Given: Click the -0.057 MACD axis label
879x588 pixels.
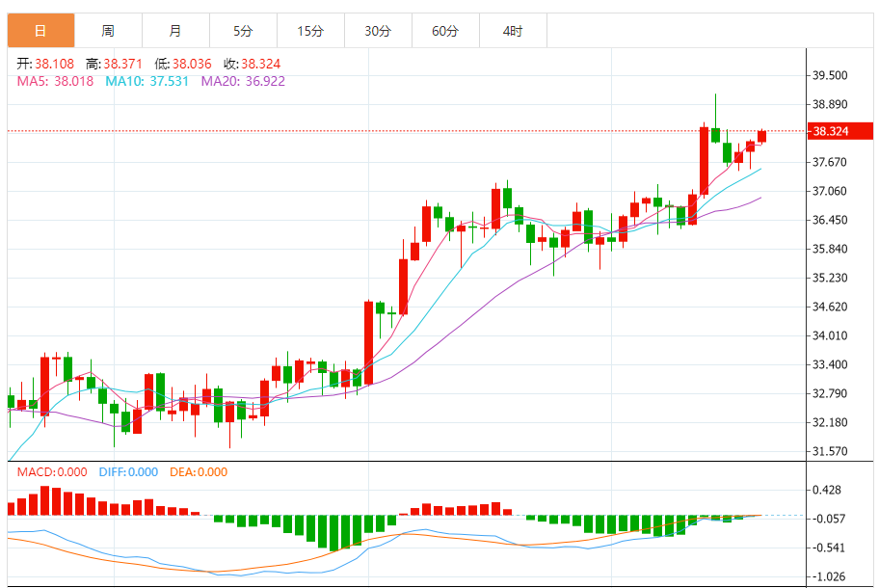Looking at the screenshot, I should [x=829, y=519].
